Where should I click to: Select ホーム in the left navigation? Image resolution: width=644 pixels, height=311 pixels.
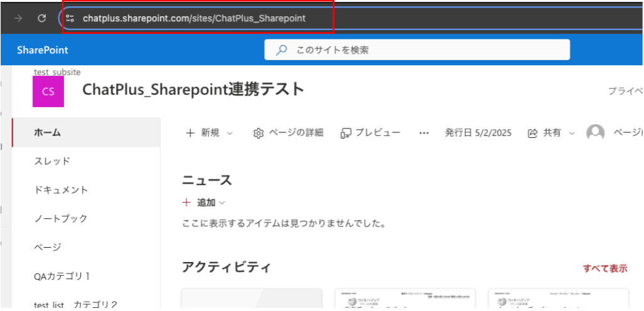point(87,132)
